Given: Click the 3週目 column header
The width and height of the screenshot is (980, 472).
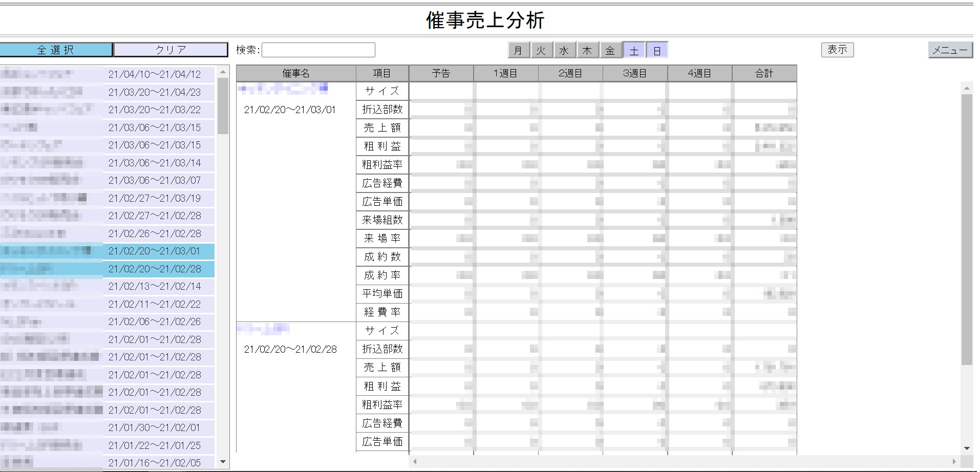Looking at the screenshot, I should pos(635,73).
